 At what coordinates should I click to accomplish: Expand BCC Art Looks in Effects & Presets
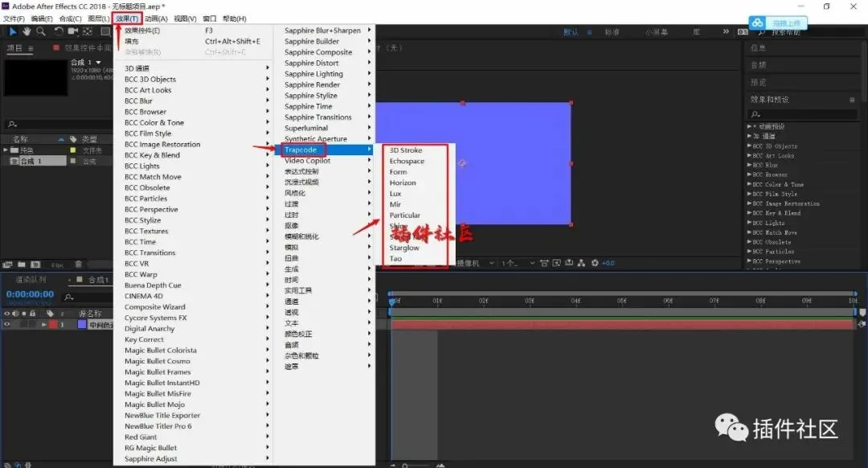pos(749,156)
